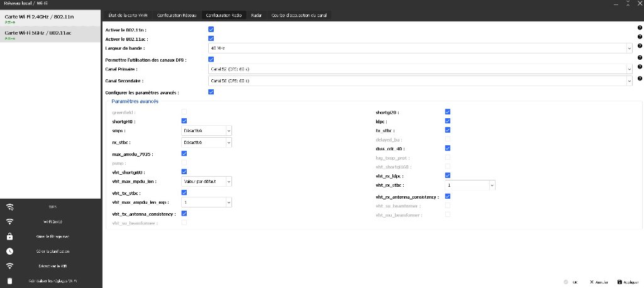Toggle the shortgi40 checkbox
Viewport: 644px width, 288px height.
click(x=184, y=121)
